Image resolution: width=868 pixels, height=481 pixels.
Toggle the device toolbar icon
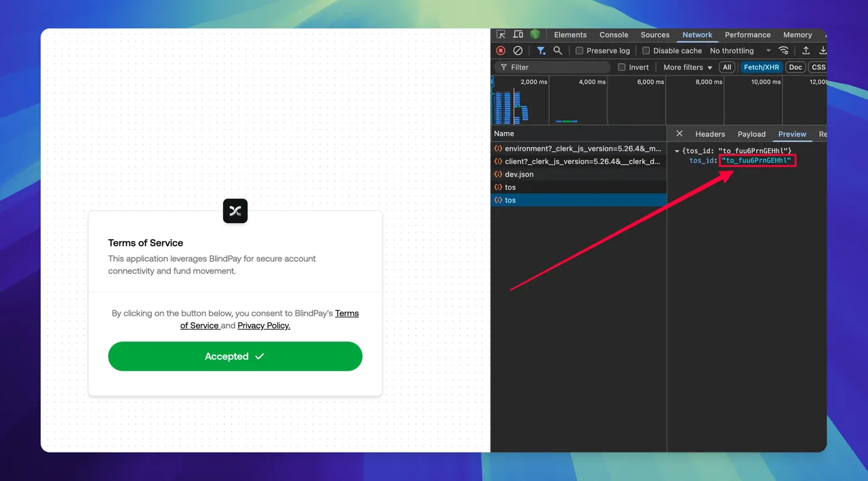click(518, 35)
